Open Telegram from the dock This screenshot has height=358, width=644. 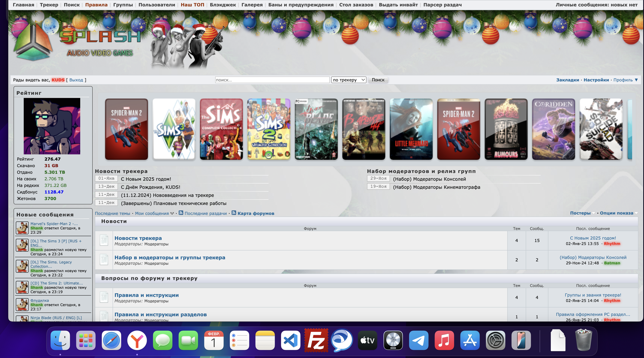[418, 341]
